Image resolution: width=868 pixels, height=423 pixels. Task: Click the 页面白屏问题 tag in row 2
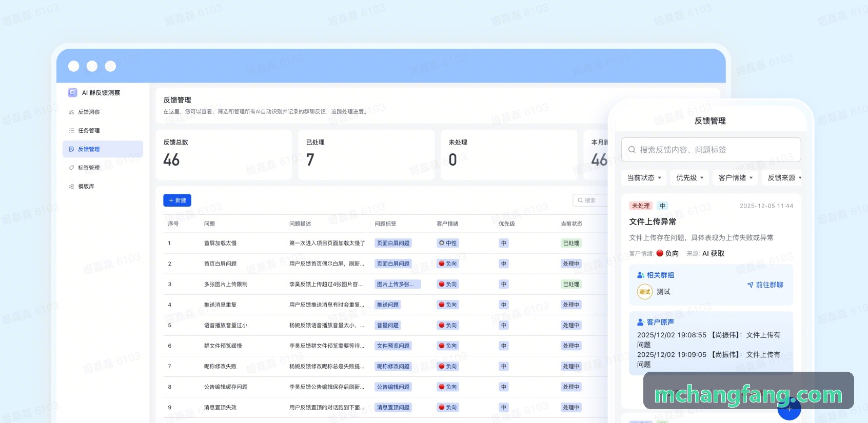(393, 264)
